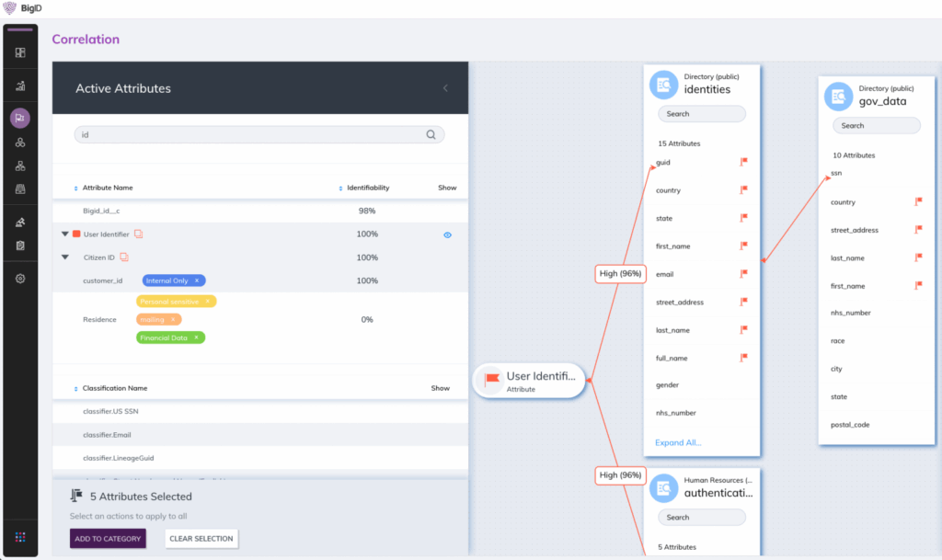Remove the Internal Only tag
Image resolution: width=942 pixels, height=560 pixels.
click(197, 280)
